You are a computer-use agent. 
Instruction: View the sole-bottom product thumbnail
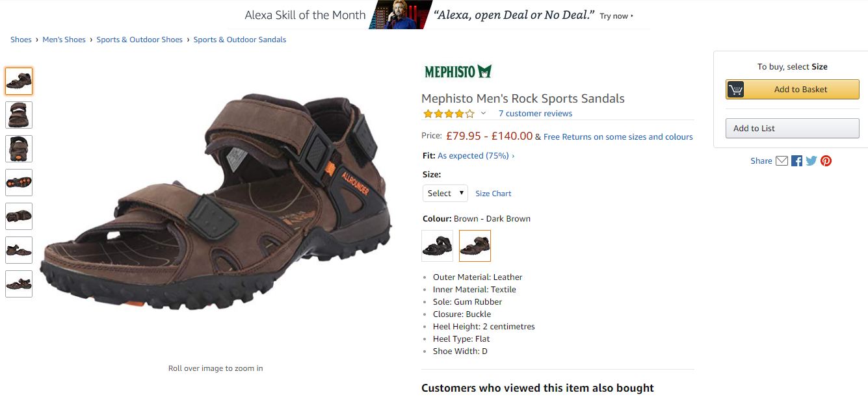(x=19, y=183)
